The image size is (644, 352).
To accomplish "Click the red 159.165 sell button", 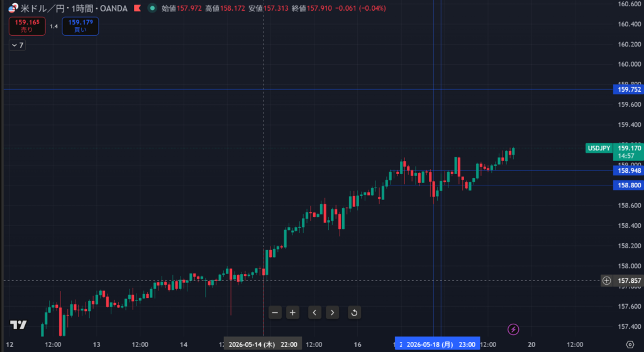I will click(27, 26).
